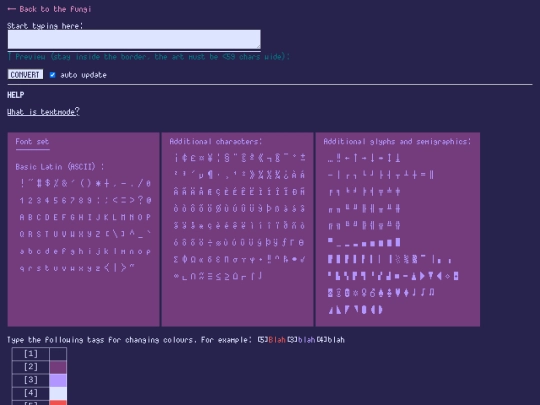Screen dimensions: 540x405
Task: Select the hash # character
Action: click(39, 183)
